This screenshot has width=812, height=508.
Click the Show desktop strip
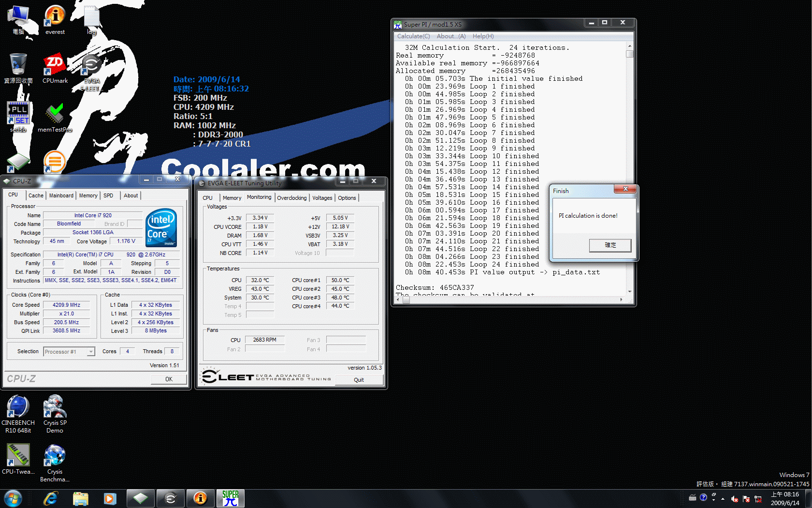(808, 499)
